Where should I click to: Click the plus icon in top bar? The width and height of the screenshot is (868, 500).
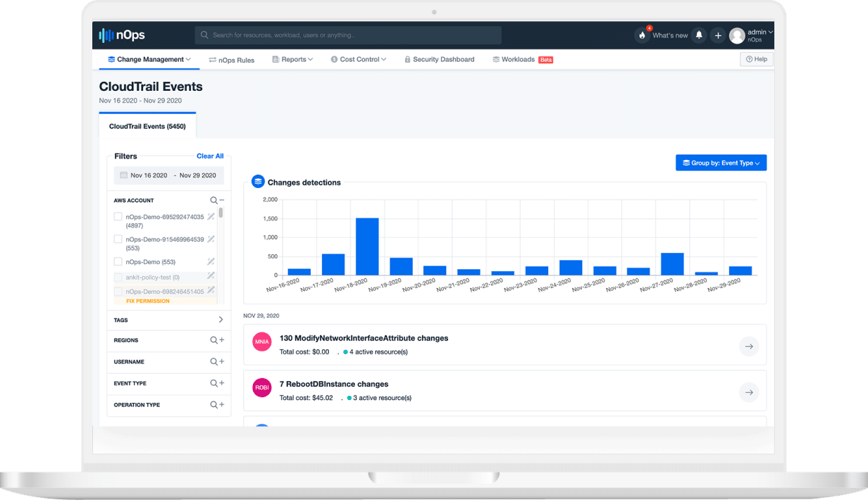pyautogui.click(x=718, y=35)
